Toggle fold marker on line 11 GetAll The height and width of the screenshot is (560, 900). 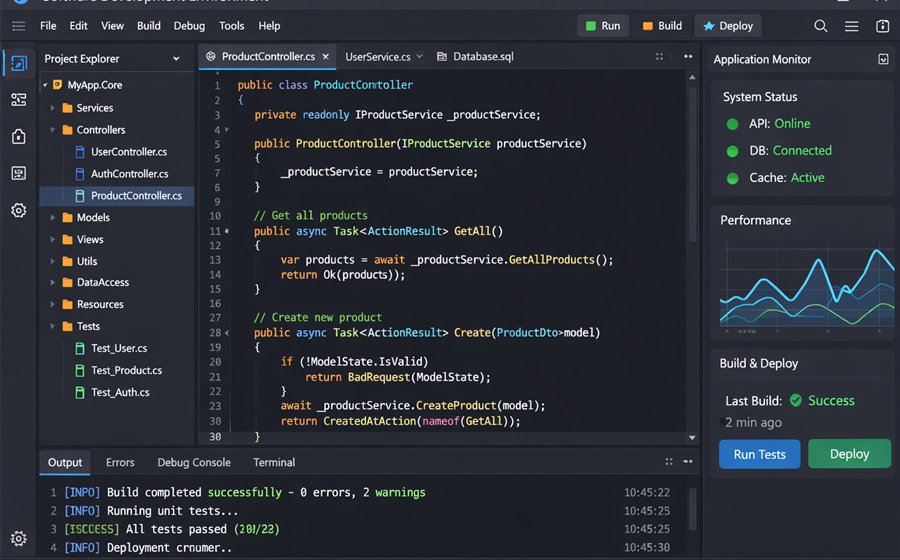click(x=227, y=231)
